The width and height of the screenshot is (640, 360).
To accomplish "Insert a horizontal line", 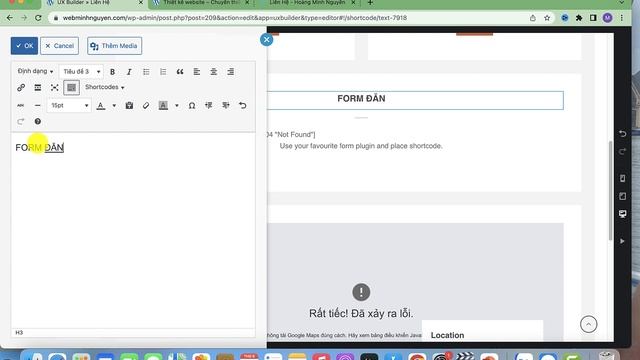I will (x=38, y=105).
